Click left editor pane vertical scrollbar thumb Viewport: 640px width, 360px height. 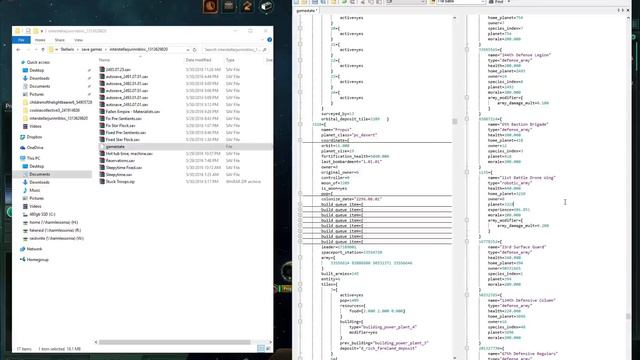tap(455, 121)
